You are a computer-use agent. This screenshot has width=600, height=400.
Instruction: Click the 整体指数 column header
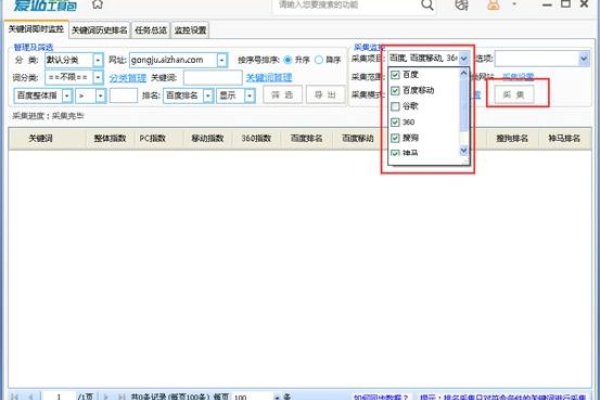[110, 138]
